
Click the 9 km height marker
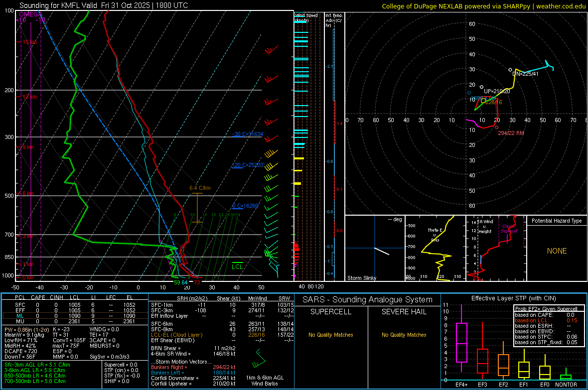tap(28, 147)
